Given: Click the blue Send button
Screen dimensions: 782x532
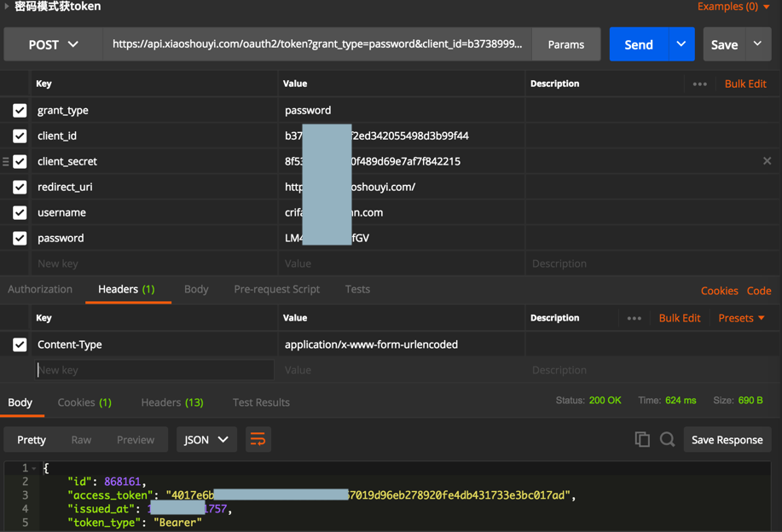Looking at the screenshot, I should click(x=639, y=44).
